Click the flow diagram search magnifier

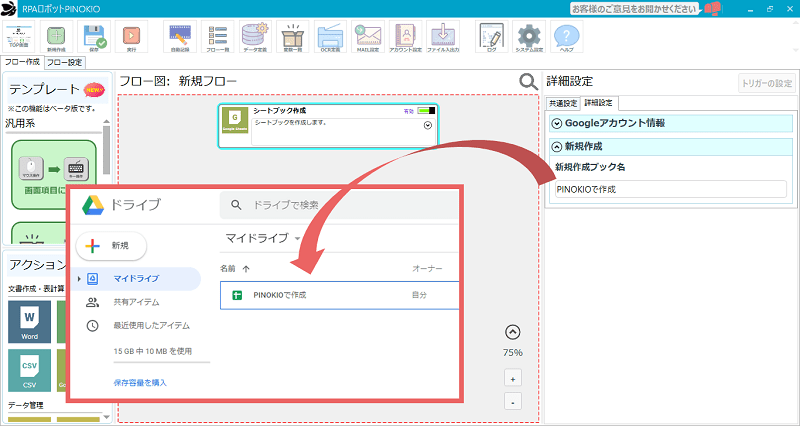528,82
